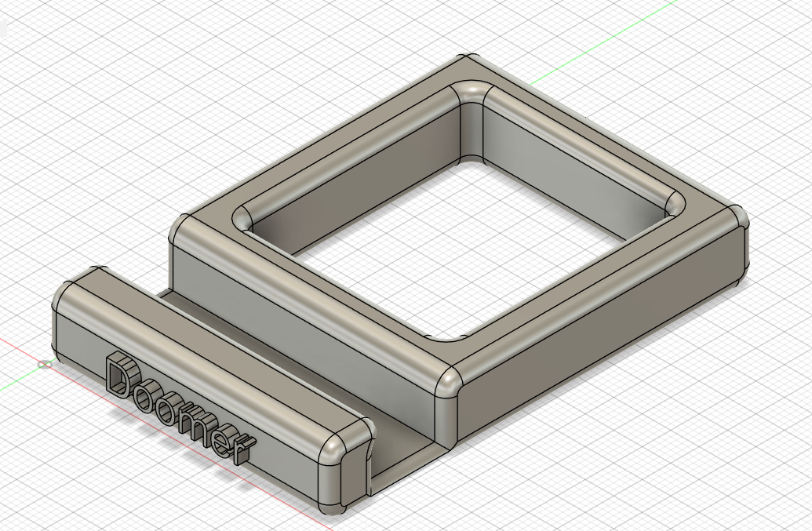This screenshot has width=812, height=531.
Task: Select the letter D of the Doomer text
Action: [119, 374]
